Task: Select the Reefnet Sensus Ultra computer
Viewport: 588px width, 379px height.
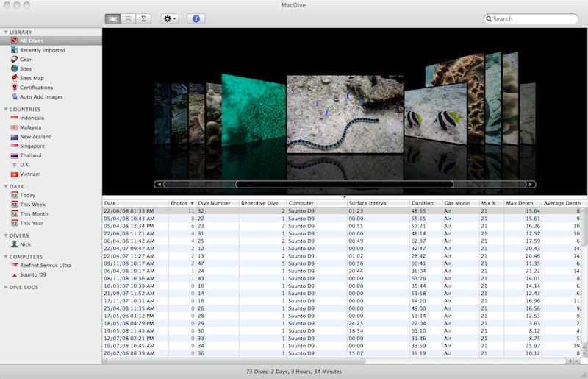Action: pyautogui.click(x=46, y=264)
